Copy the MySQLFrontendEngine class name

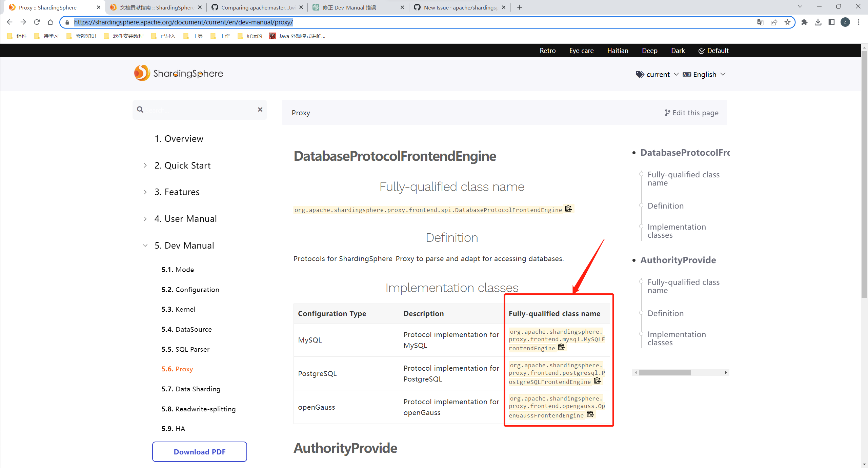[x=561, y=347]
